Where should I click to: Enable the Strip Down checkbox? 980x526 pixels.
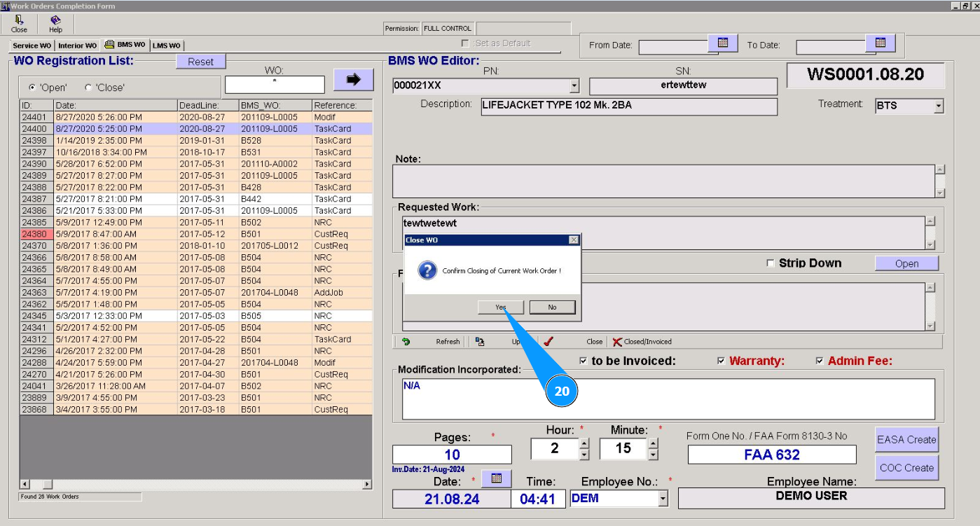771,263
